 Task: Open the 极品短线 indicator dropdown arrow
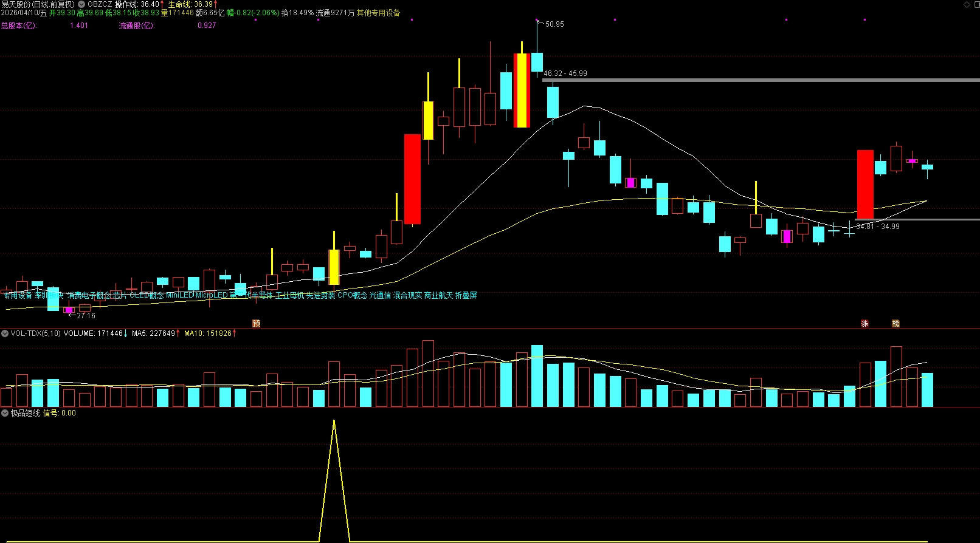5,413
